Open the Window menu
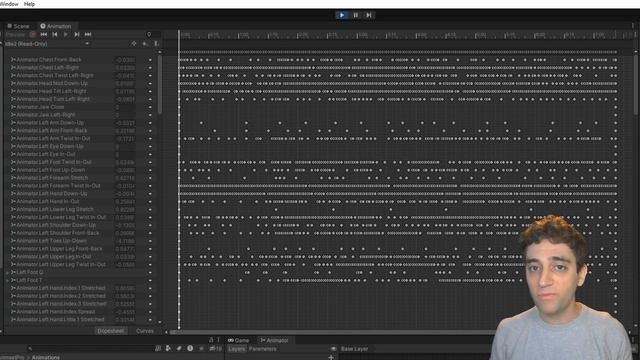 coord(9,4)
